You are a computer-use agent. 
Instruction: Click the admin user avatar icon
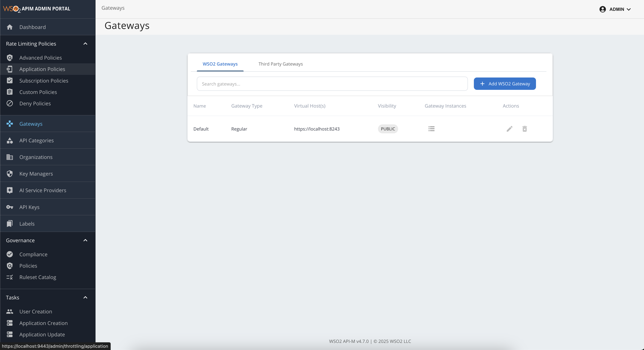click(603, 9)
